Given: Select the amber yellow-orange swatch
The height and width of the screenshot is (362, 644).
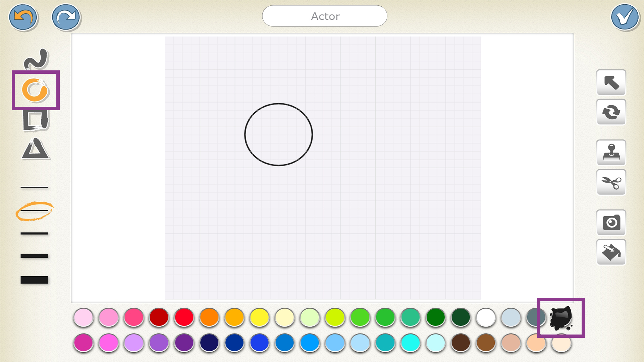Looking at the screenshot, I should [234, 317].
